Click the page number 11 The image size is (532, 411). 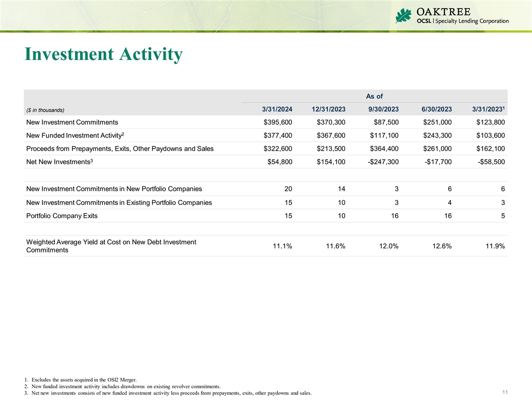(x=504, y=391)
